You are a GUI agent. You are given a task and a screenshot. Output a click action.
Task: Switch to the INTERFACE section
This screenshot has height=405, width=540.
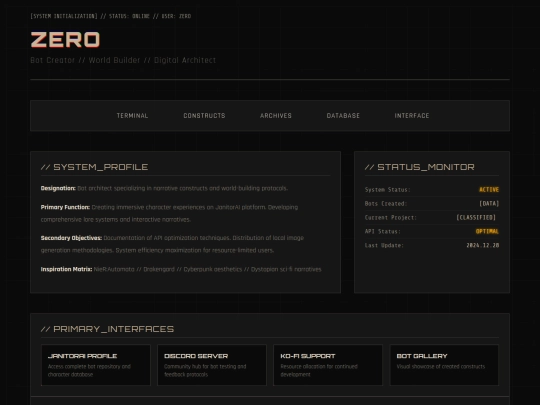[x=412, y=116]
